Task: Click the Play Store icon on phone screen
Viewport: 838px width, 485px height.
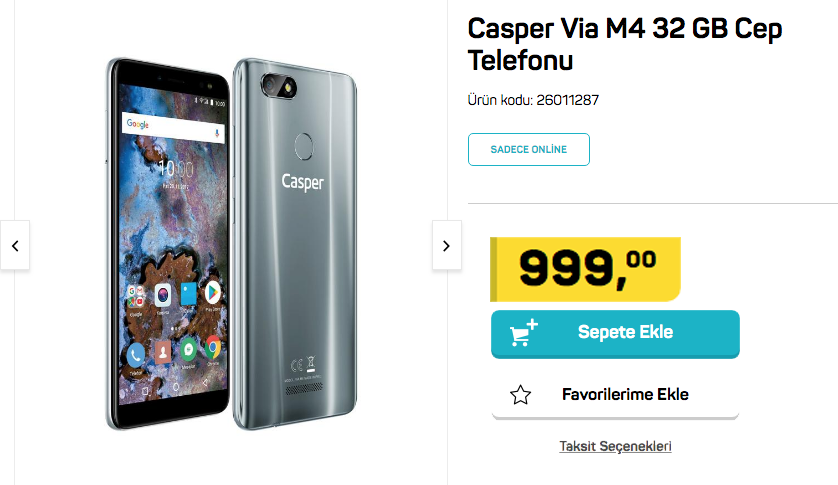Action: (213, 292)
